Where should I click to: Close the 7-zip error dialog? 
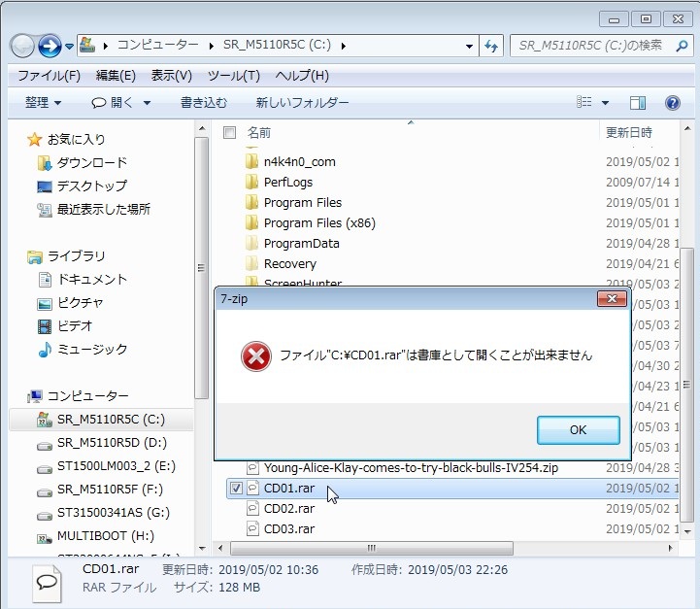612,299
